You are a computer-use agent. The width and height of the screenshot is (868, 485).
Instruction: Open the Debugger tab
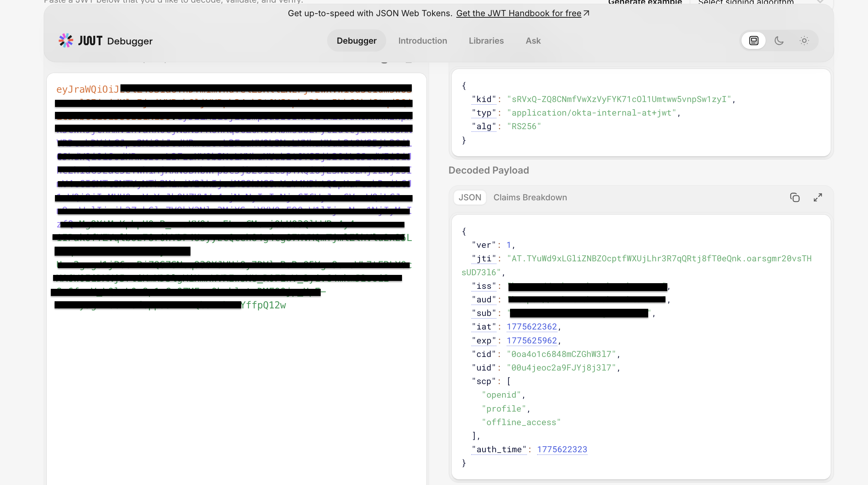click(356, 41)
